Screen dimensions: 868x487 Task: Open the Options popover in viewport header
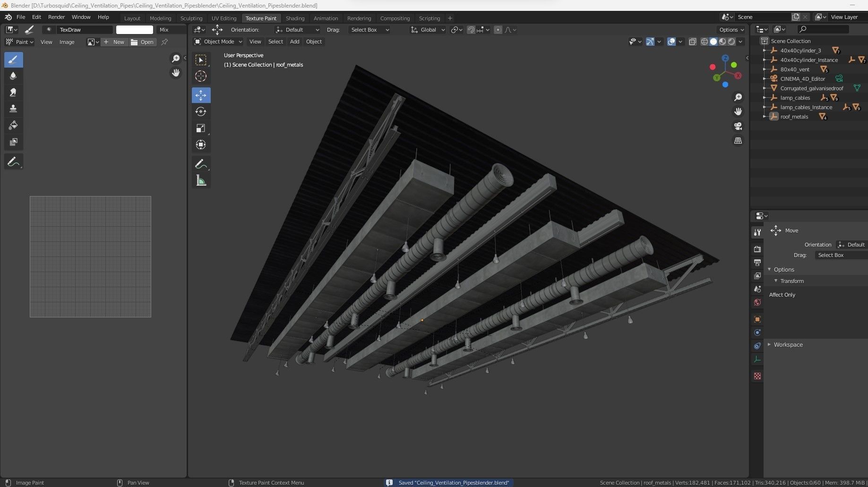click(731, 30)
